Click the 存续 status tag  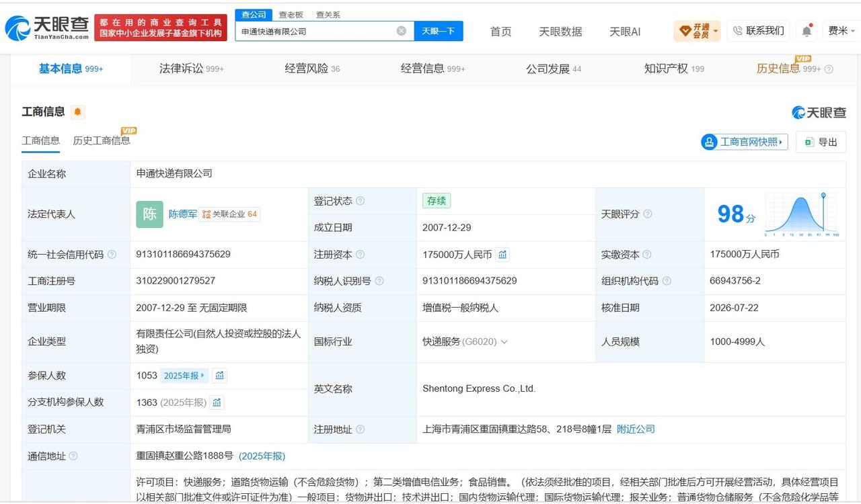437,201
